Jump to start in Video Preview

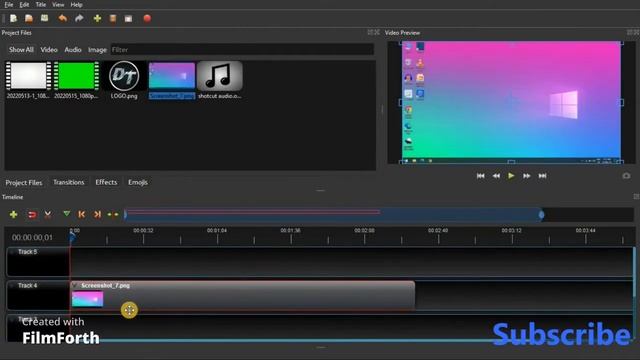click(480, 176)
